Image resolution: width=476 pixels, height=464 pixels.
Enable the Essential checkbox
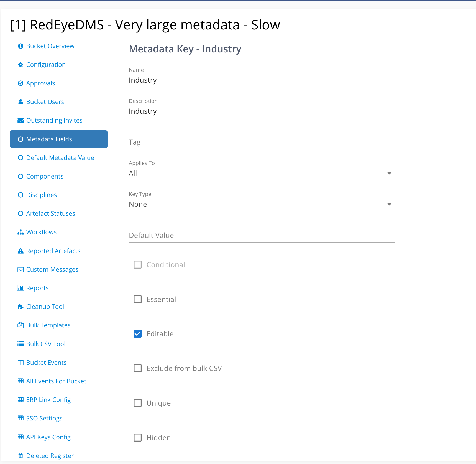click(138, 299)
